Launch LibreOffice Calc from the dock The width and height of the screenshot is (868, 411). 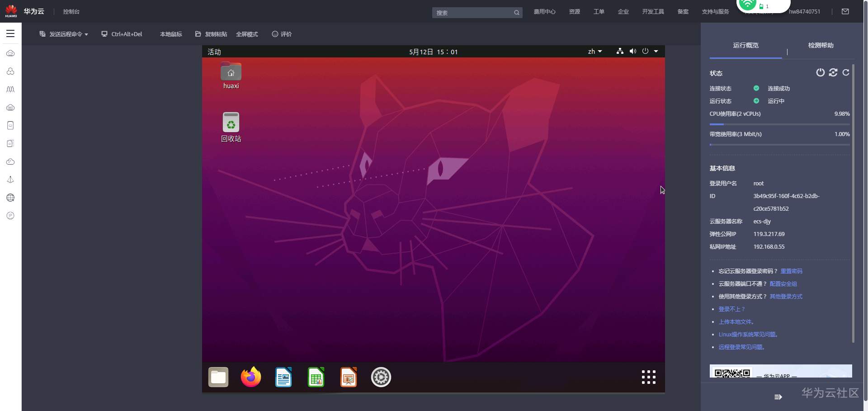click(x=316, y=377)
